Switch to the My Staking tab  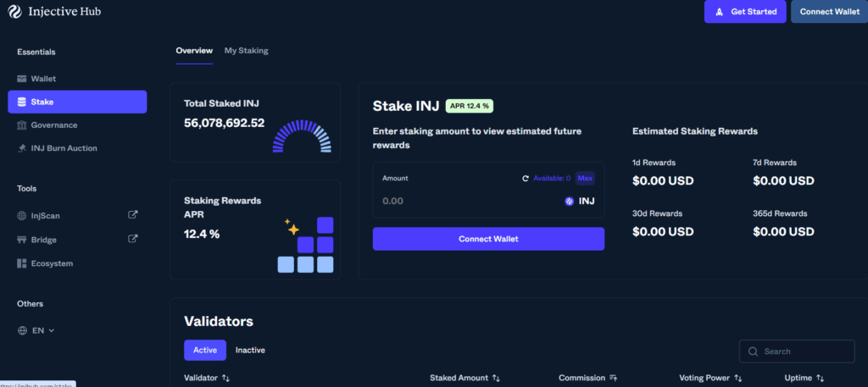pyautogui.click(x=247, y=50)
